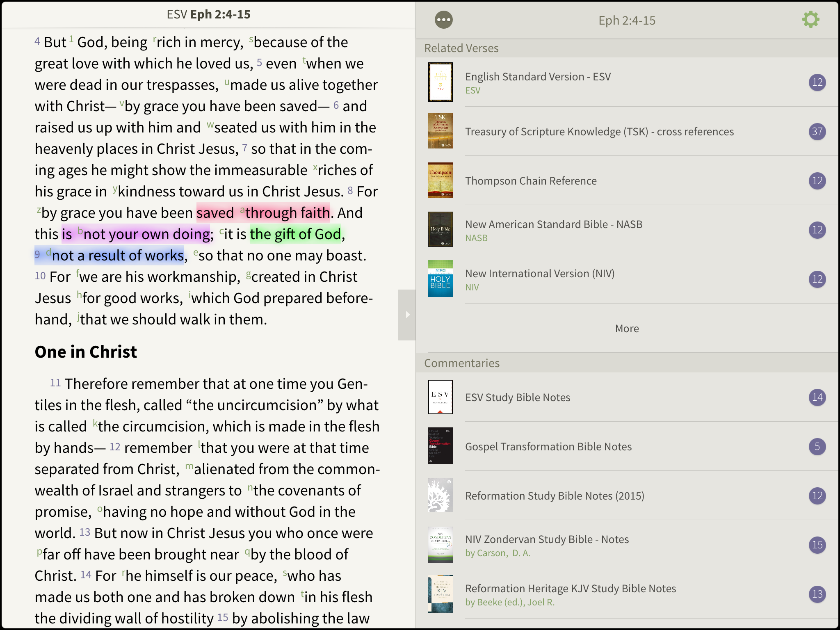
Task: Tap the pink highlighted word 'saved'
Action: point(215,213)
